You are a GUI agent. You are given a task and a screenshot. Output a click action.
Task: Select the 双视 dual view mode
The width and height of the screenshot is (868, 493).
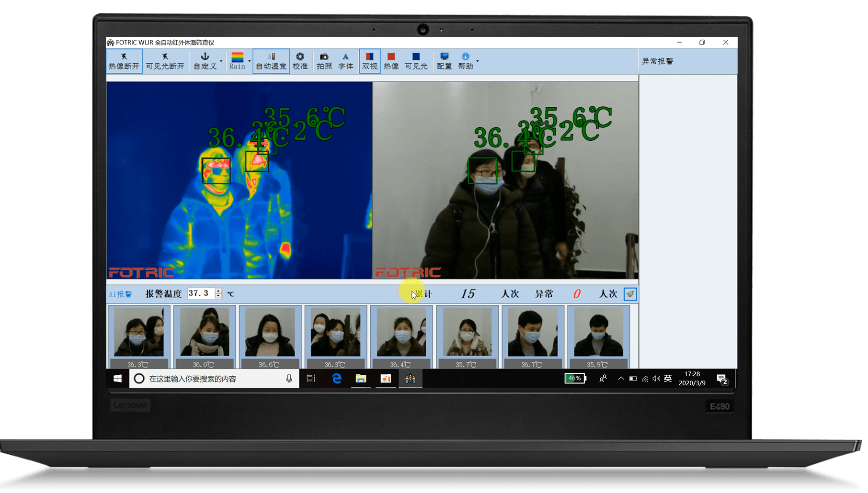tap(370, 61)
